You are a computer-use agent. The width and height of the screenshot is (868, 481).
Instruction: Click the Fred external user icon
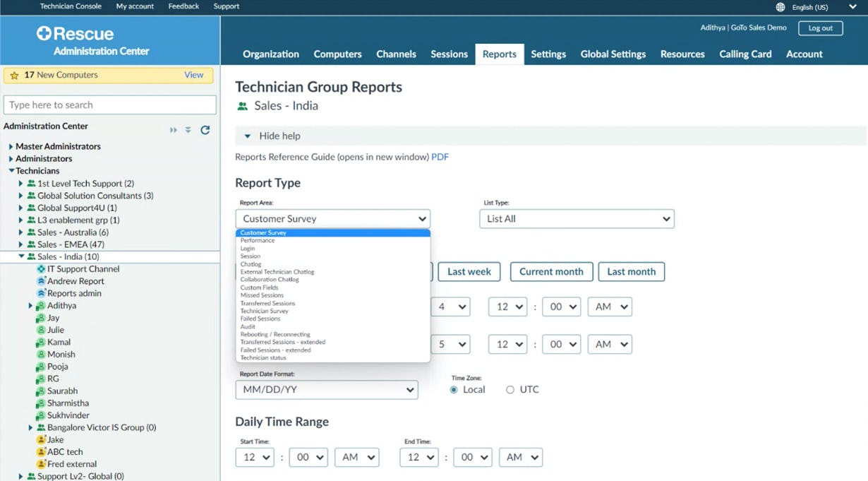click(x=41, y=464)
